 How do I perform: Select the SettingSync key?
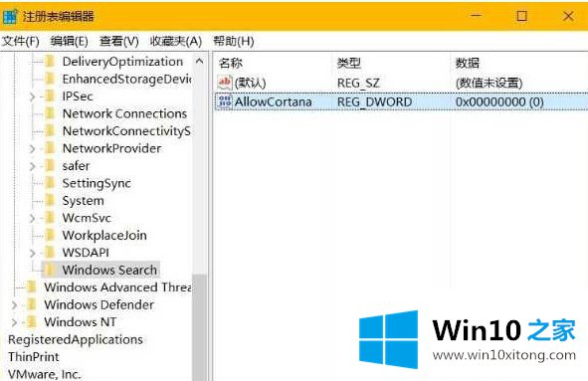[97, 183]
